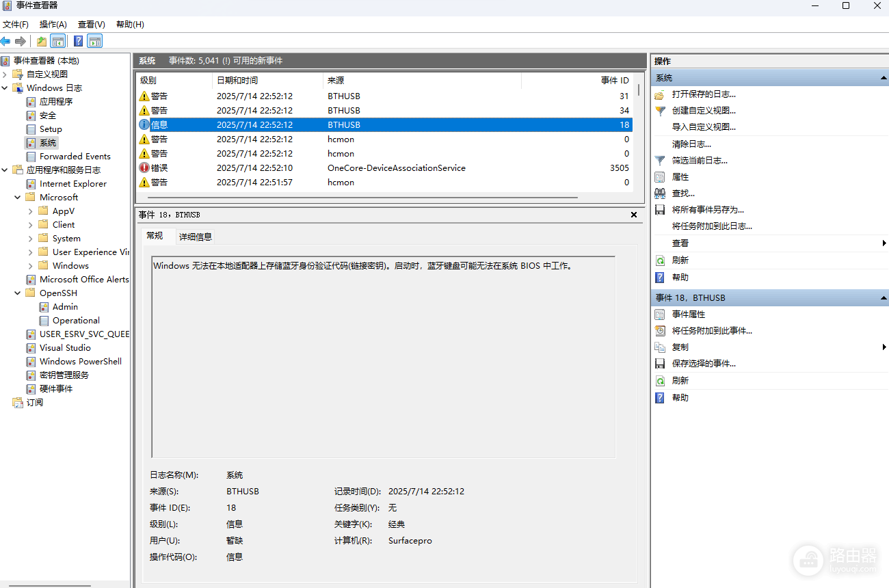The width and height of the screenshot is (889, 588).
Task: Collapse the Windows 日志 tree node
Action: coord(5,88)
